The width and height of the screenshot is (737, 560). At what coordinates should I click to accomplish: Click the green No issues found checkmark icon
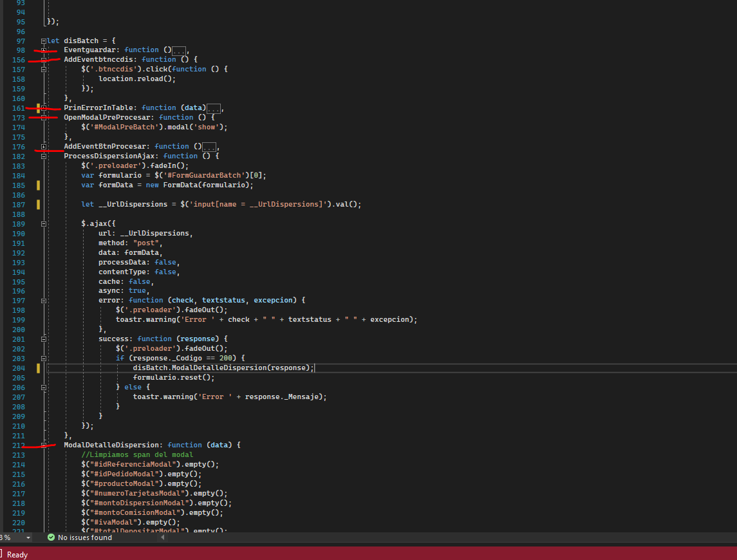(x=51, y=537)
